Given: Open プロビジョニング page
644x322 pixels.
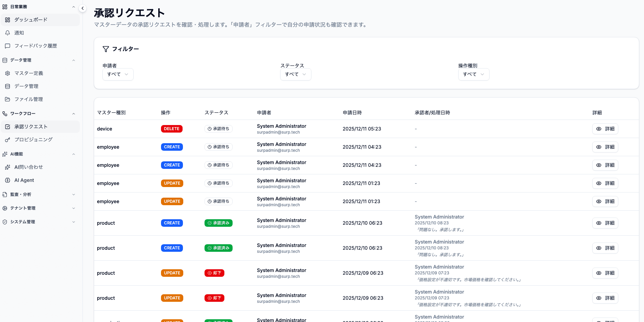Looking at the screenshot, I should tap(40, 140).
